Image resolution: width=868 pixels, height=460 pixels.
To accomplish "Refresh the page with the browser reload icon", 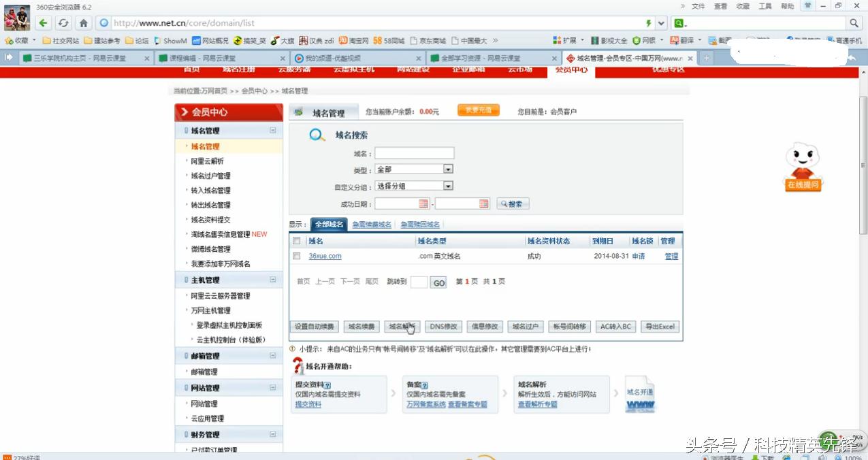I will (x=63, y=22).
